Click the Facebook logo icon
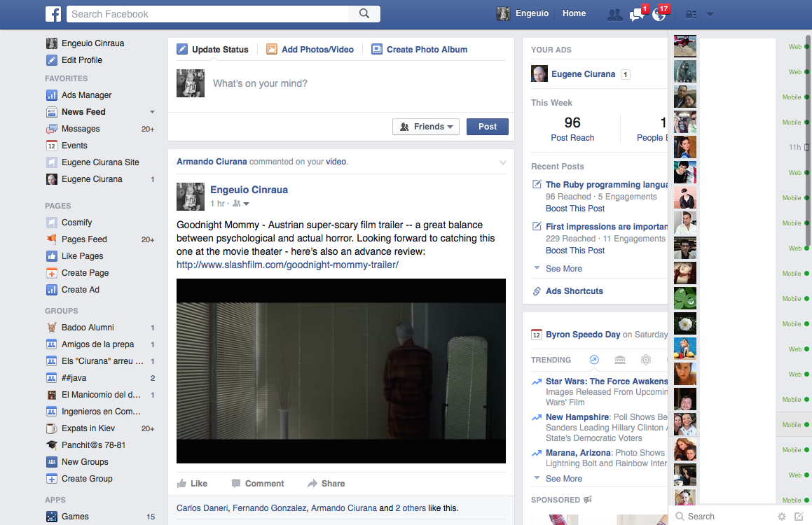This screenshot has height=525, width=812. point(53,14)
